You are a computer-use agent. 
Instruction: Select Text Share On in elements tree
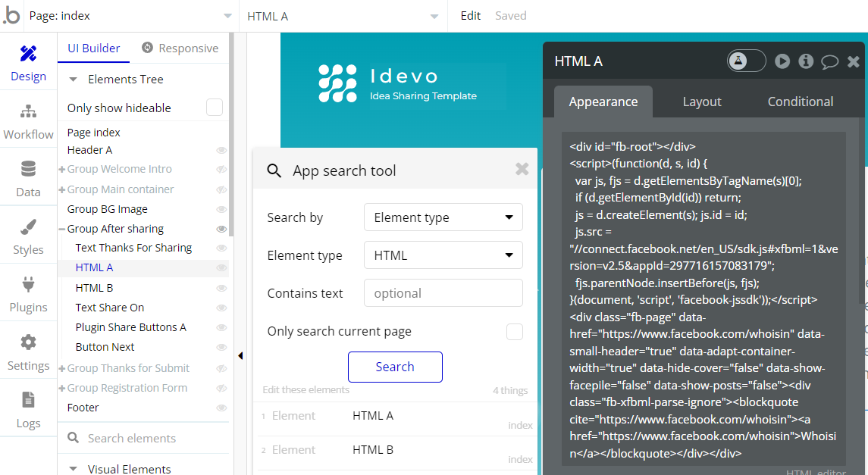(x=110, y=308)
